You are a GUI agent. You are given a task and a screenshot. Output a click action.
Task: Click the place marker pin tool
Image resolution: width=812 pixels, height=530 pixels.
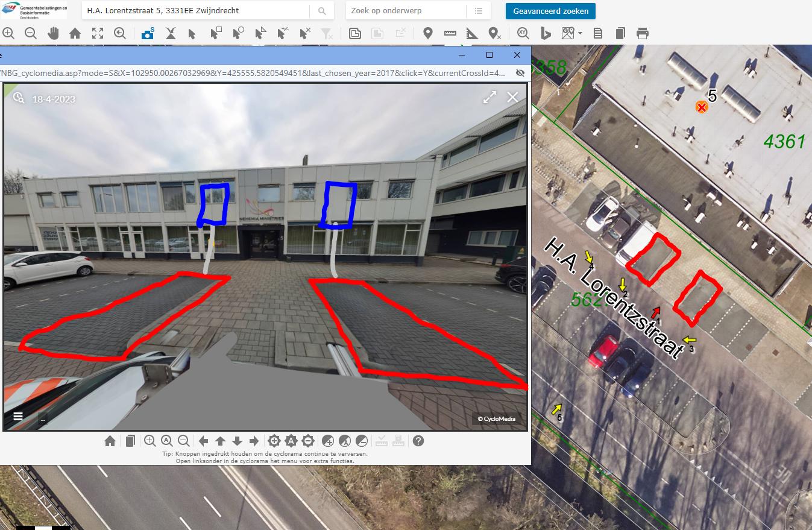click(x=427, y=34)
